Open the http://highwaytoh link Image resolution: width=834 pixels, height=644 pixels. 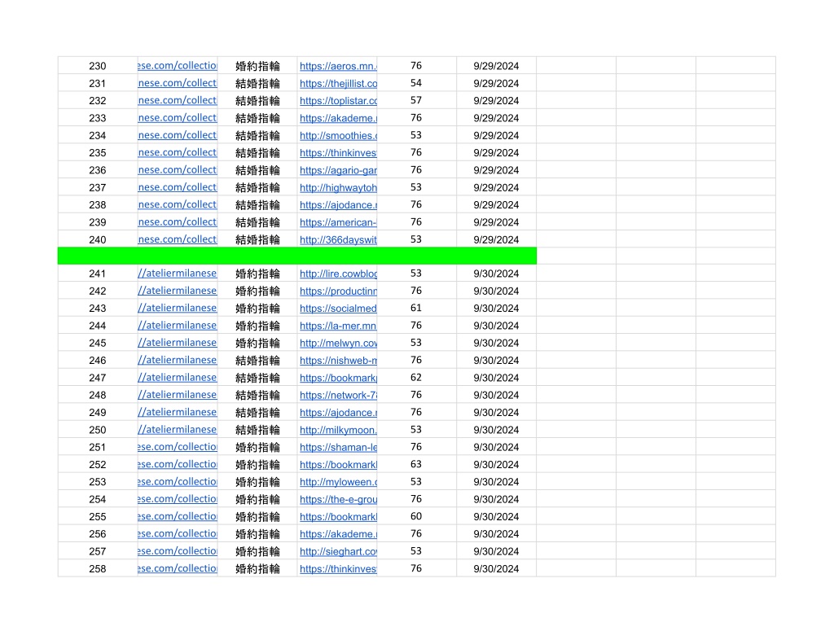[x=338, y=188]
